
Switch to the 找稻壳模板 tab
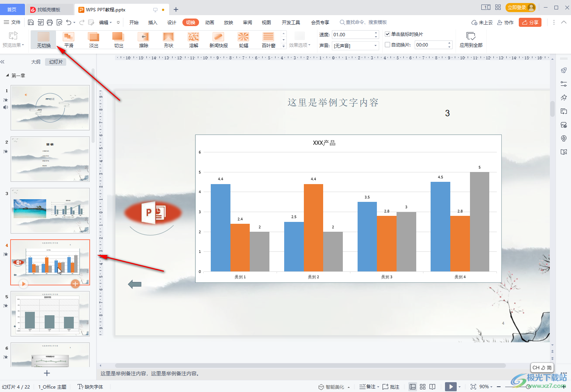pyautogui.click(x=48, y=10)
